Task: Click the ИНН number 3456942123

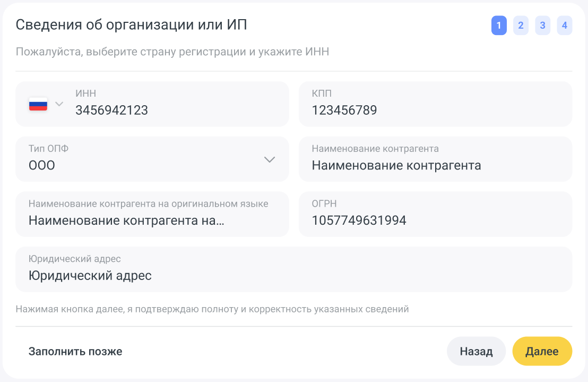Action: [111, 111]
